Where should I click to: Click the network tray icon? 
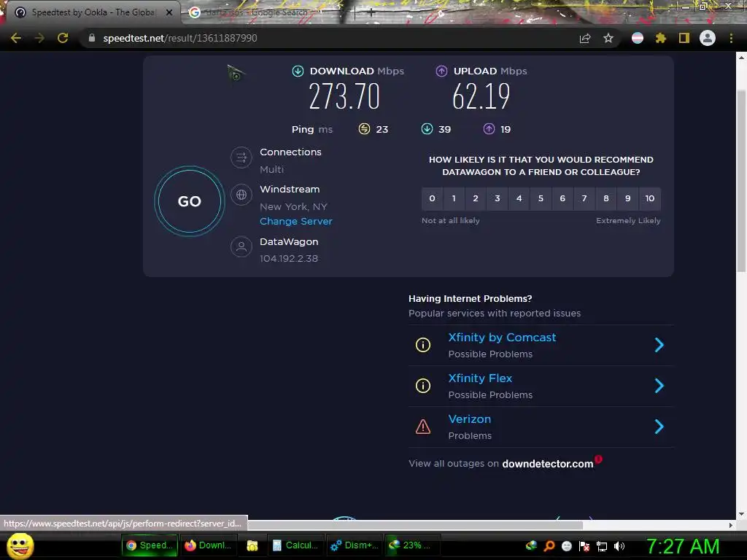pos(602,546)
